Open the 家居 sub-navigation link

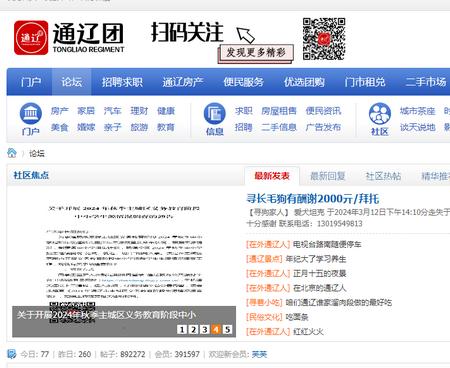point(86,111)
